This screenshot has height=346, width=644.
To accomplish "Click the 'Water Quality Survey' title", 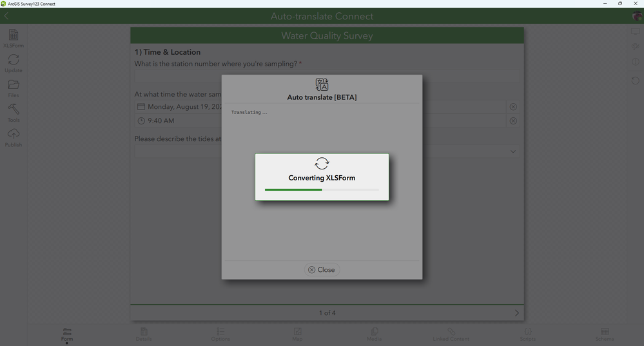I will (x=327, y=35).
